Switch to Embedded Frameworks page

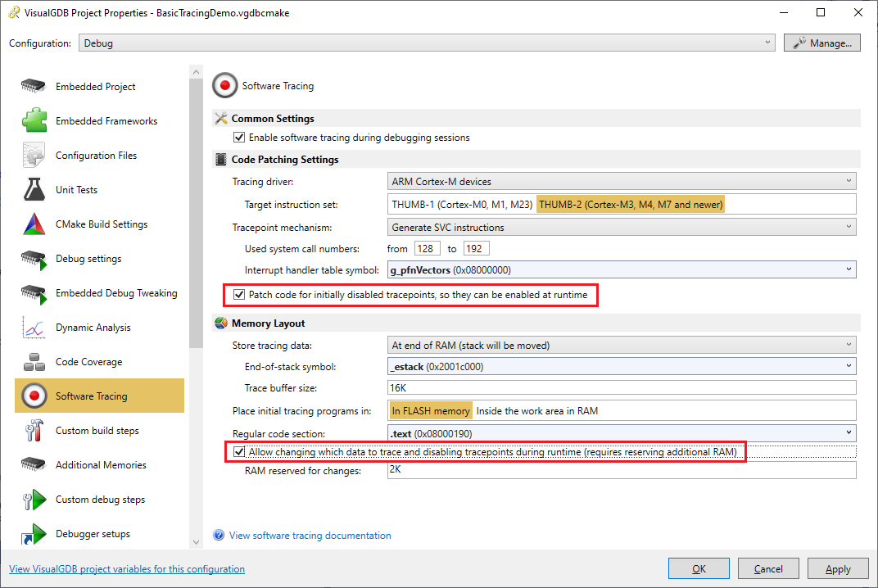pos(100,120)
